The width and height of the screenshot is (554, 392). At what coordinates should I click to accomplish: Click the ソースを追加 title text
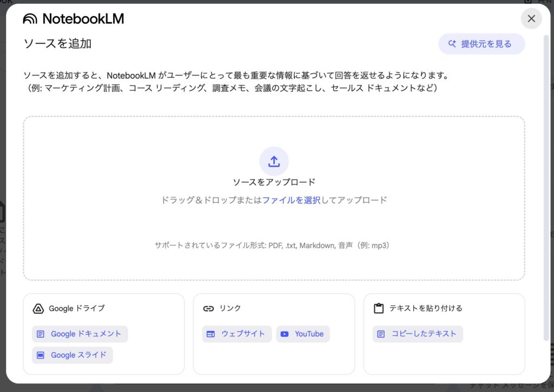[57, 43]
